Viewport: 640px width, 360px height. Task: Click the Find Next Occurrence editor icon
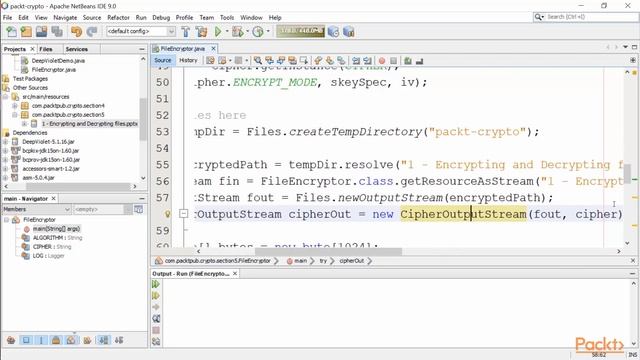[x=281, y=60]
